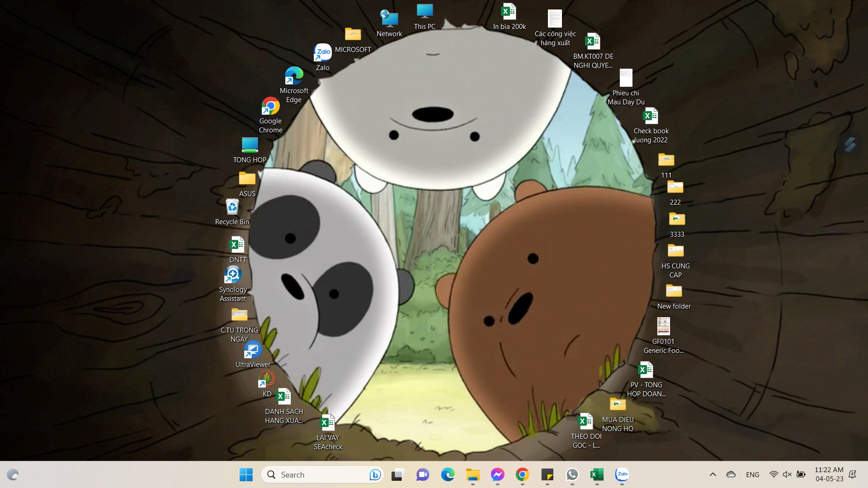Open the floating widget at right edge
The height and width of the screenshot is (488, 868).
click(850, 145)
